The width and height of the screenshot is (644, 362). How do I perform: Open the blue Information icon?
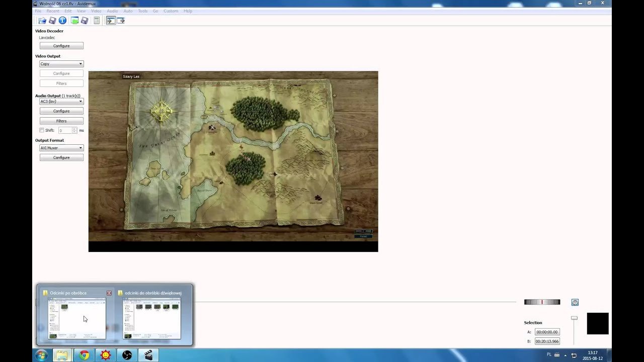(x=62, y=21)
